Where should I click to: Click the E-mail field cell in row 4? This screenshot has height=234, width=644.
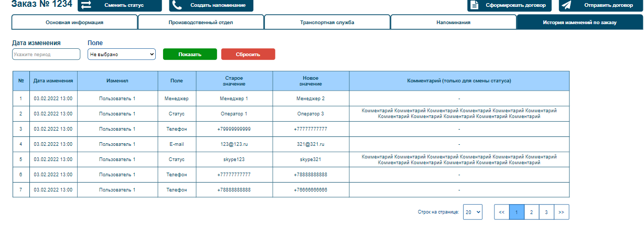click(x=177, y=144)
